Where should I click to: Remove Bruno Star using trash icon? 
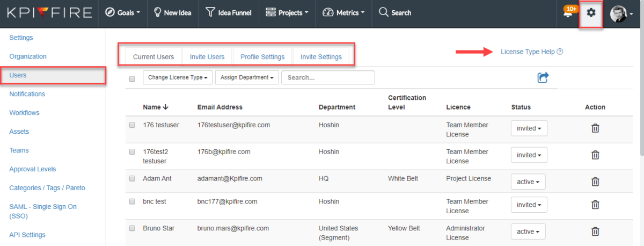[x=595, y=231]
